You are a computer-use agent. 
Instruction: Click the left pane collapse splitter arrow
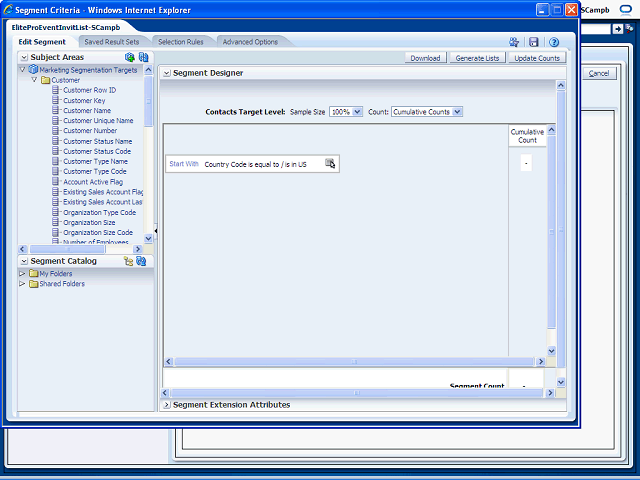coord(156,231)
